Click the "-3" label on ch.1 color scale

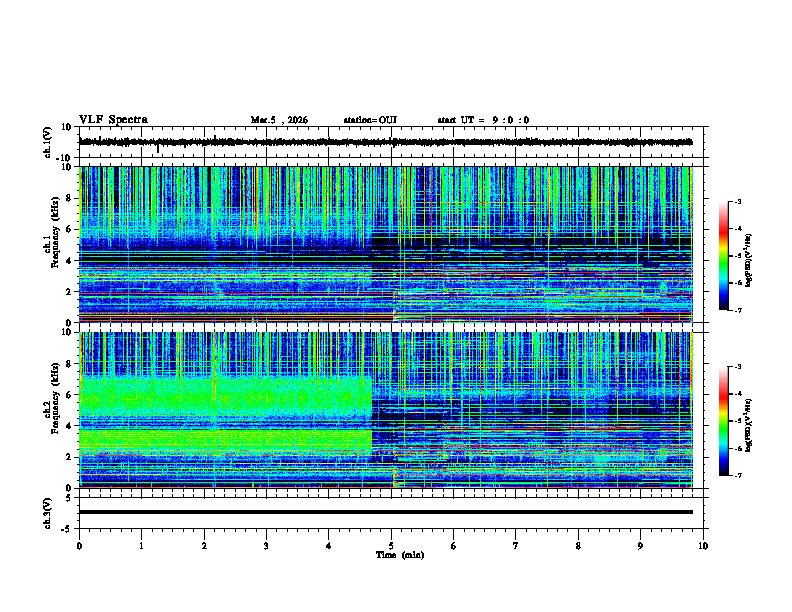738,201
